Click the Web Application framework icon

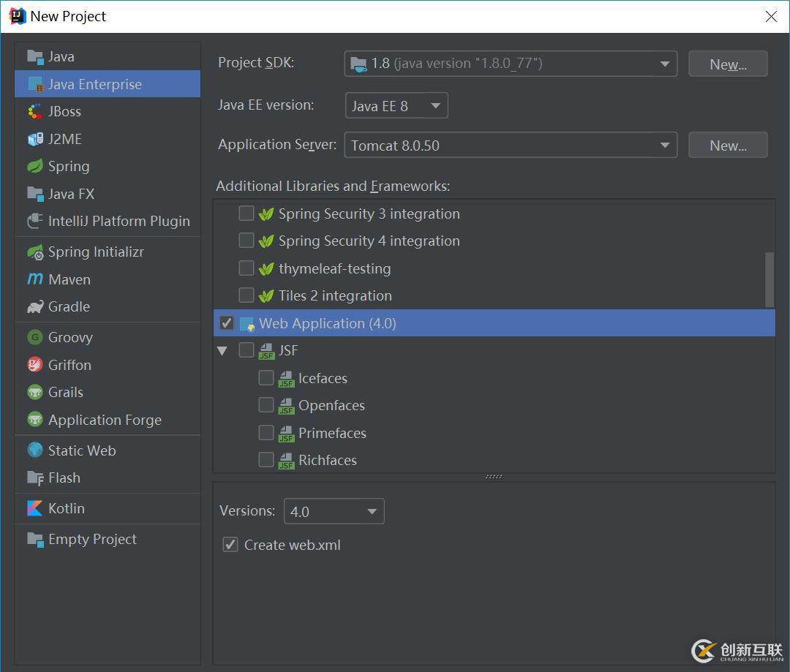click(x=247, y=324)
